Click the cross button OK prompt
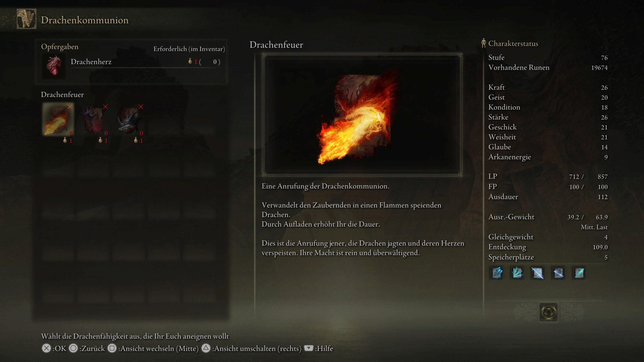Image resolution: width=644 pixels, height=362 pixels. (54, 349)
